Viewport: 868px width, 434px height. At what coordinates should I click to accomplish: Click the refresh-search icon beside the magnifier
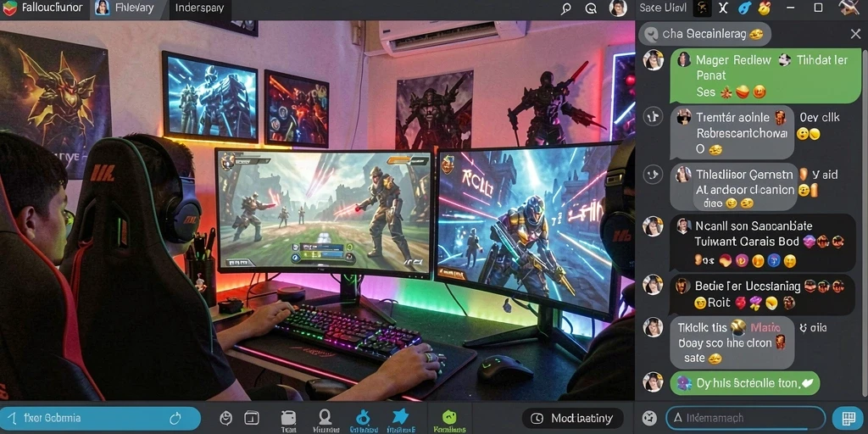[591, 8]
